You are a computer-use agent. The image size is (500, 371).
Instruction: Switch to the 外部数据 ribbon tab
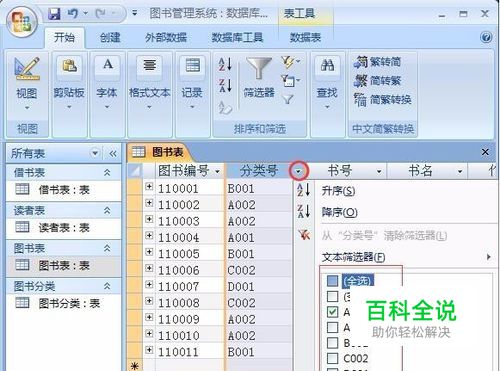coord(166,37)
